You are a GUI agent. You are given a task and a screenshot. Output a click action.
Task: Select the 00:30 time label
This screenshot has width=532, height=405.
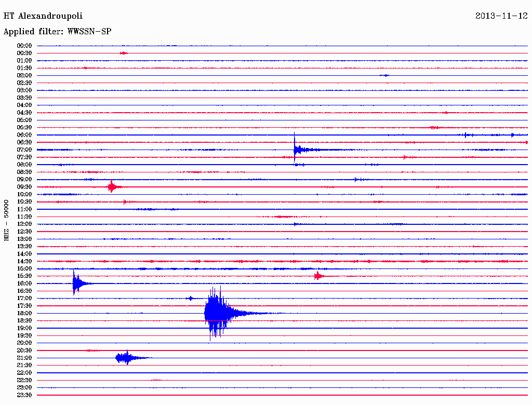point(24,53)
